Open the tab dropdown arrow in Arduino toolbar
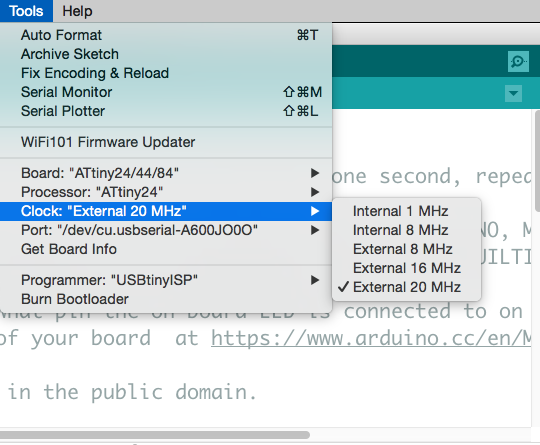 513,93
